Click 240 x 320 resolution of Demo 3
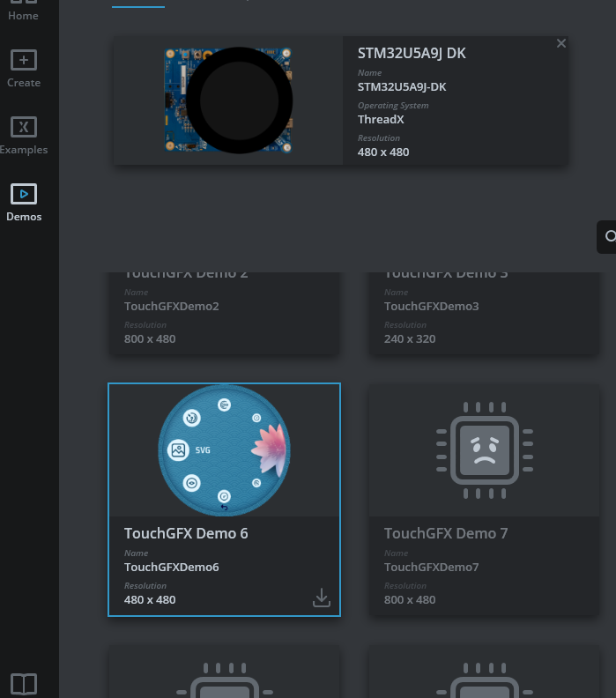 coord(410,338)
